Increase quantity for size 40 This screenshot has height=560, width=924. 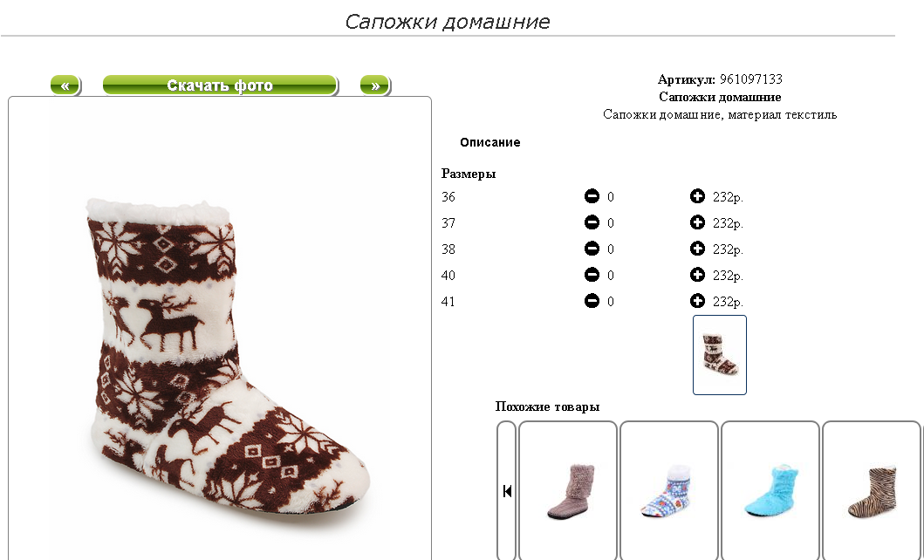pyautogui.click(x=697, y=275)
